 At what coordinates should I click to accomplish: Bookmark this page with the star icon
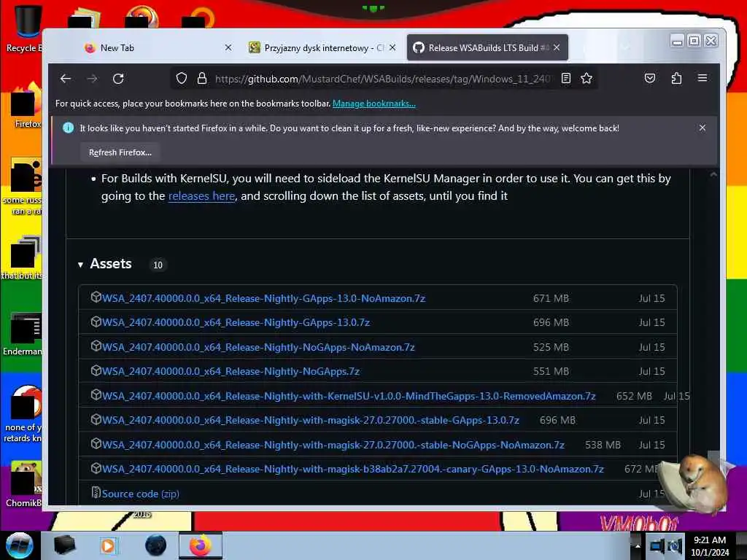pos(587,79)
